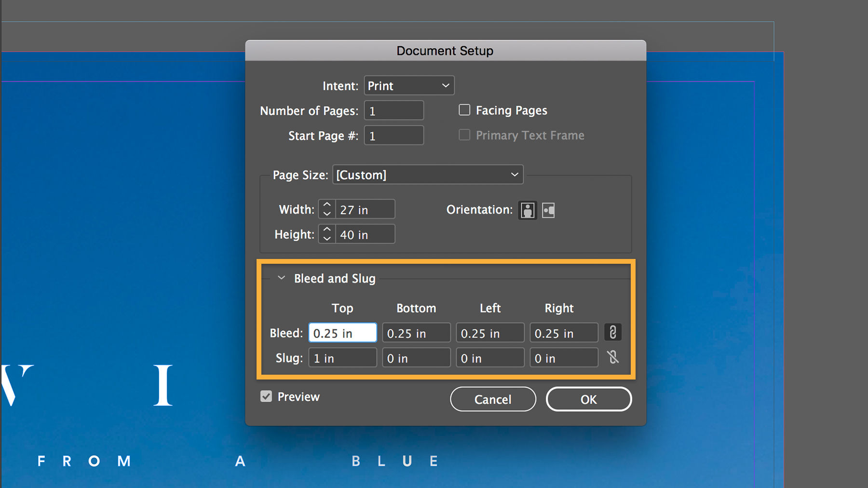Viewport: 868px width, 488px height.
Task: Select the portrait orientation icon
Action: tap(527, 210)
